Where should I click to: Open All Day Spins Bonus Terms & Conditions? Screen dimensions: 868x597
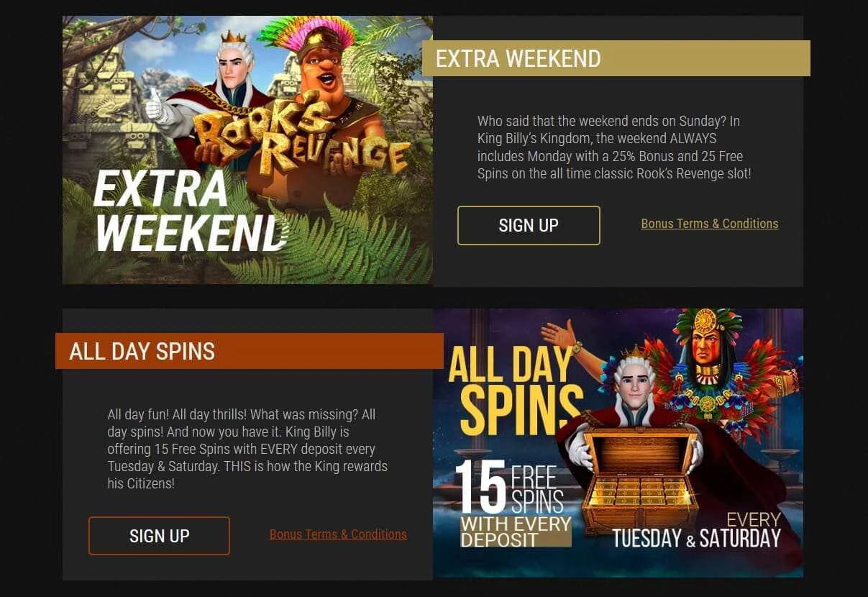(338, 534)
